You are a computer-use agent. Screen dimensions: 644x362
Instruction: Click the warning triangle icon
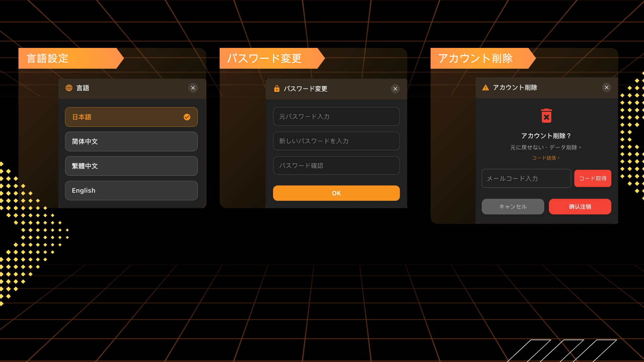[x=485, y=87]
